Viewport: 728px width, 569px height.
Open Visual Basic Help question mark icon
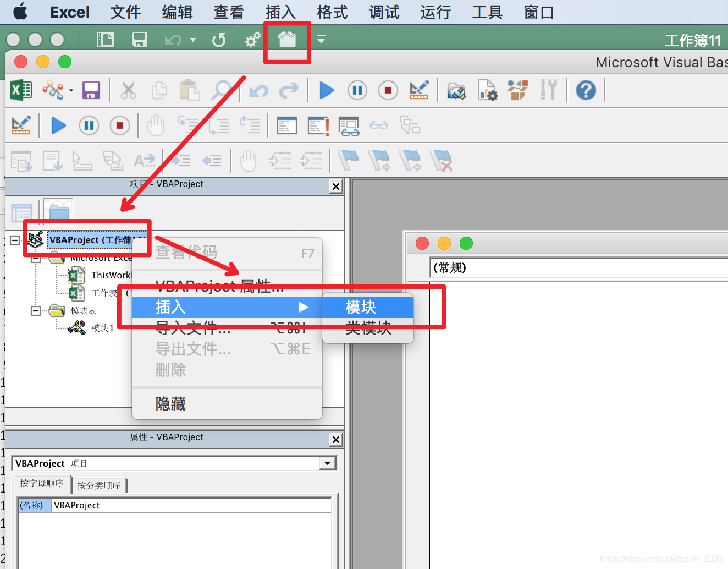point(586,90)
